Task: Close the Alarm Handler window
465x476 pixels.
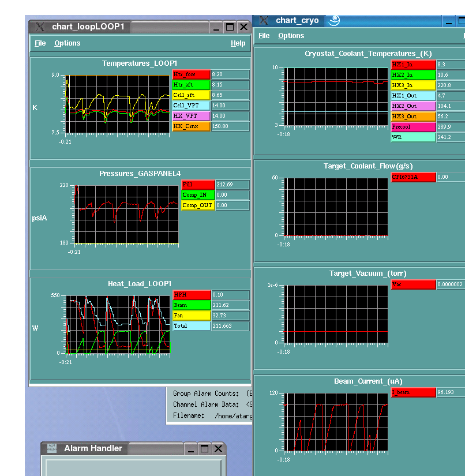Action: pos(218,449)
